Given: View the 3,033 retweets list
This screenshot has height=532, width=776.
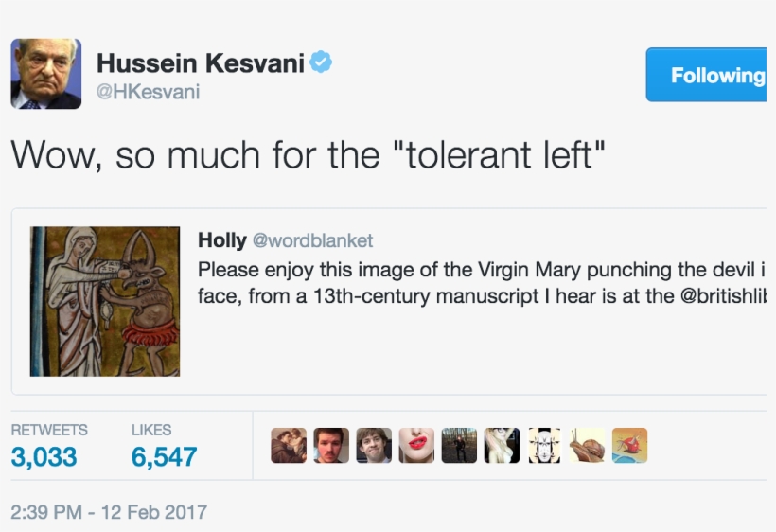Looking at the screenshot, I should click(44, 456).
